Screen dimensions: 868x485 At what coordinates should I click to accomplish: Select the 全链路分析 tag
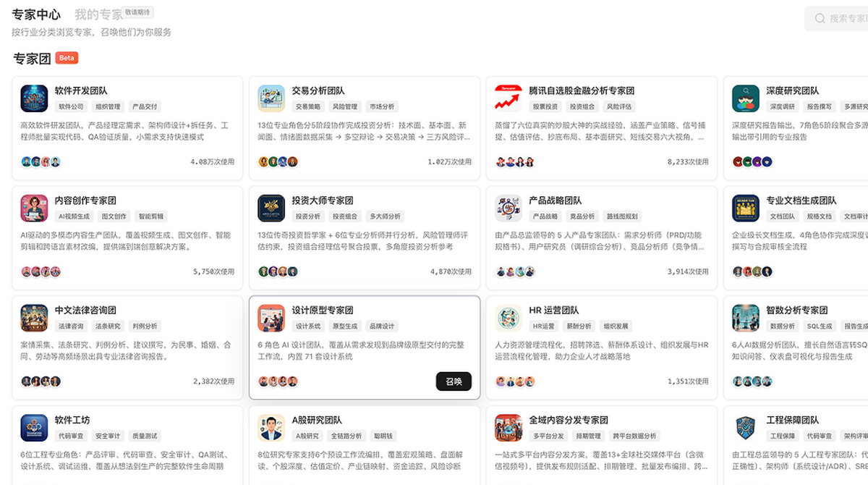(348, 436)
